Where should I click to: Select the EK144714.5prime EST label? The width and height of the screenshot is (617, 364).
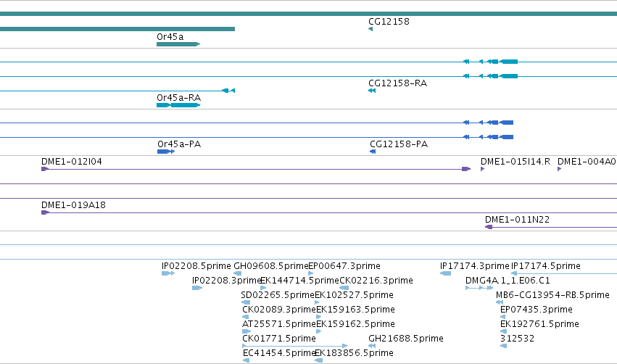(300, 281)
